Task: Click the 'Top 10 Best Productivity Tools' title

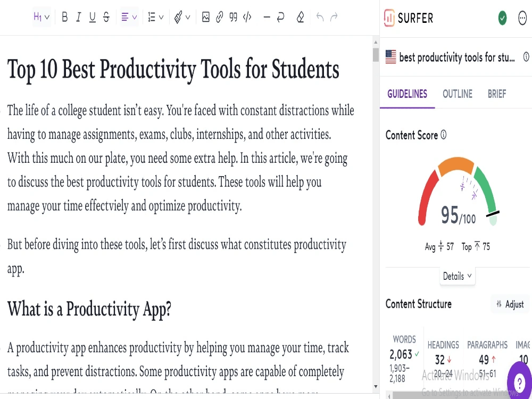Action: pos(173,70)
